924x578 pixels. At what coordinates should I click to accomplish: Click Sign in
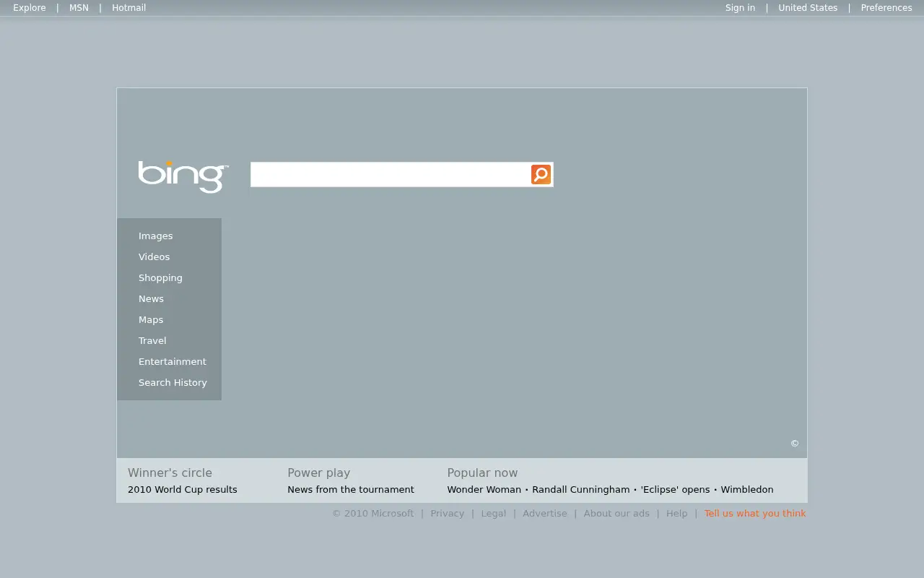[740, 8]
